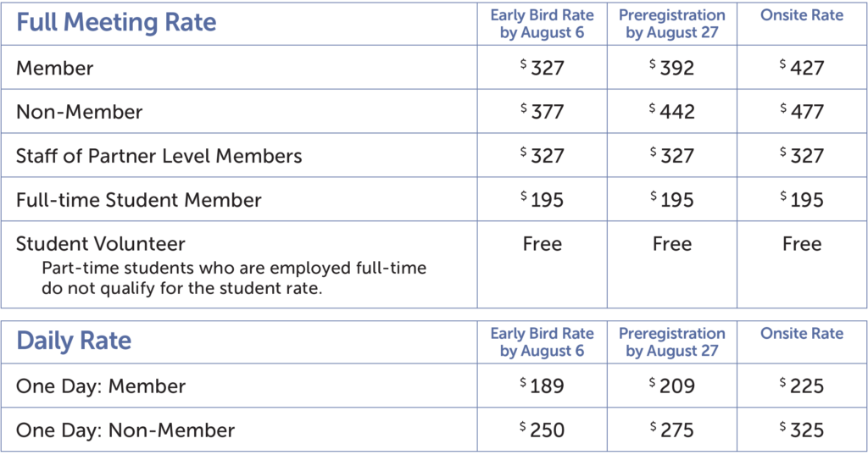This screenshot has width=868, height=455.
Task: Click Full-time Student Member row label
Action: [139, 200]
